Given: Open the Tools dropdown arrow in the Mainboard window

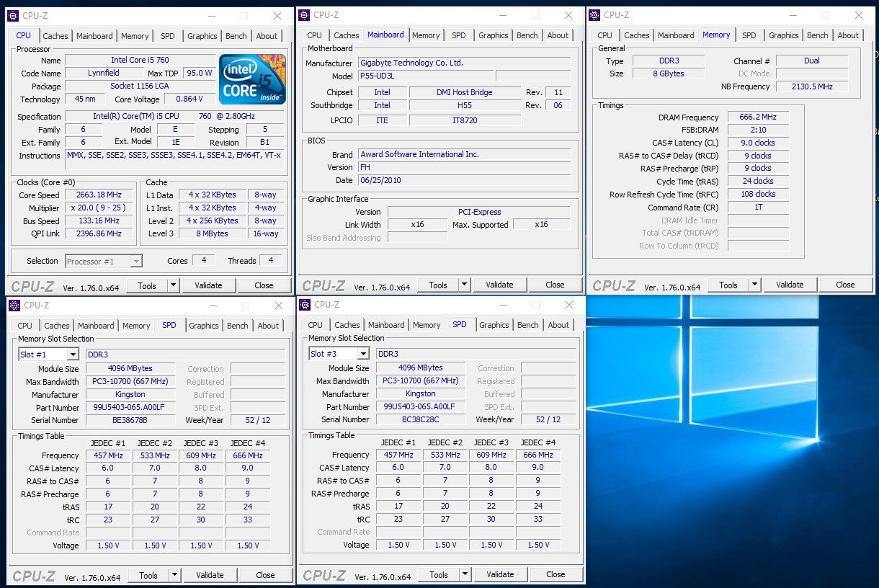Looking at the screenshot, I should point(464,285).
